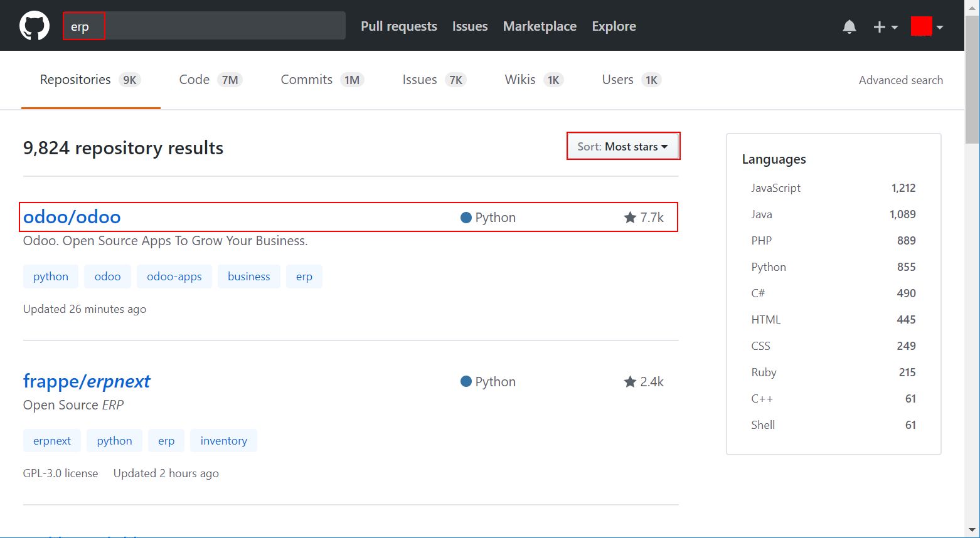Image resolution: width=980 pixels, height=538 pixels.
Task: Click the search box containing erp
Action: coord(204,26)
